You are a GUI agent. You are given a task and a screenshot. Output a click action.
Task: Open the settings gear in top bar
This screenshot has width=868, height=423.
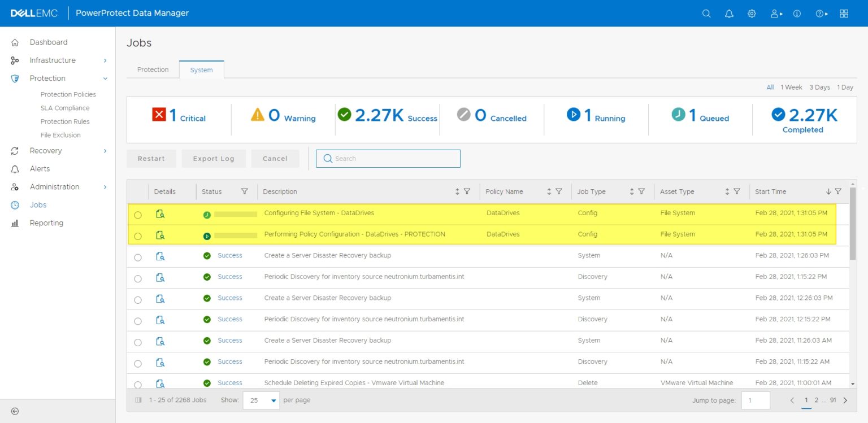coord(752,14)
